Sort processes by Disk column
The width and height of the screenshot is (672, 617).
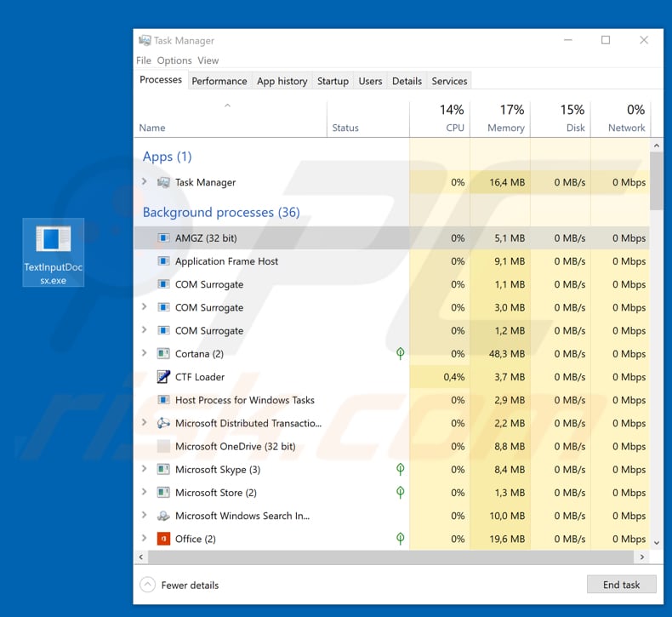[561, 119]
